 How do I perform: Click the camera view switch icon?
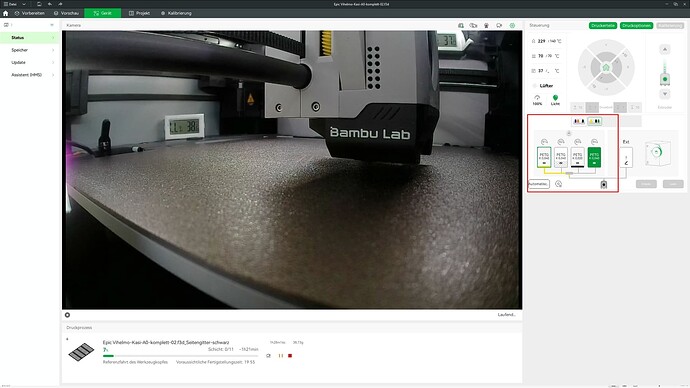point(499,26)
